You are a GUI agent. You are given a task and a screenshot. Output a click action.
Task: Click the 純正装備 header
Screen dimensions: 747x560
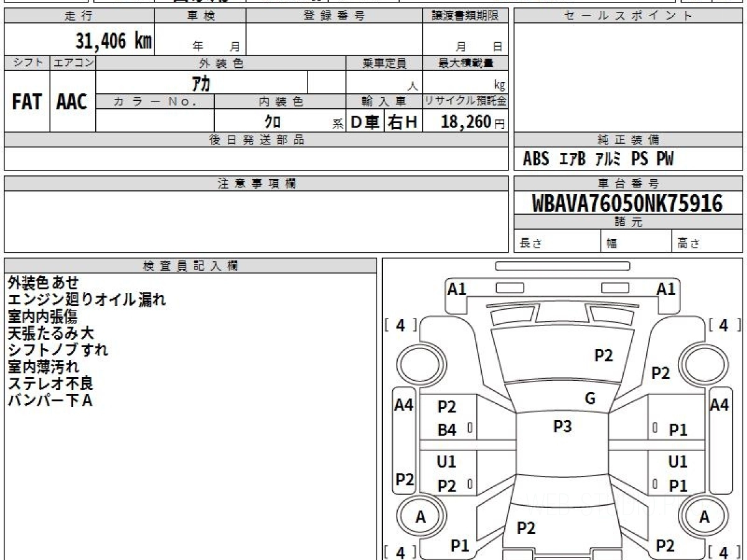pyautogui.click(x=628, y=140)
